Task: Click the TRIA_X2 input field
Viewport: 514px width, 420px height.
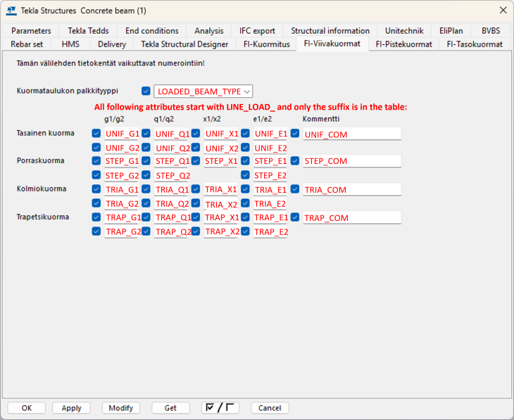Action: click(x=221, y=204)
